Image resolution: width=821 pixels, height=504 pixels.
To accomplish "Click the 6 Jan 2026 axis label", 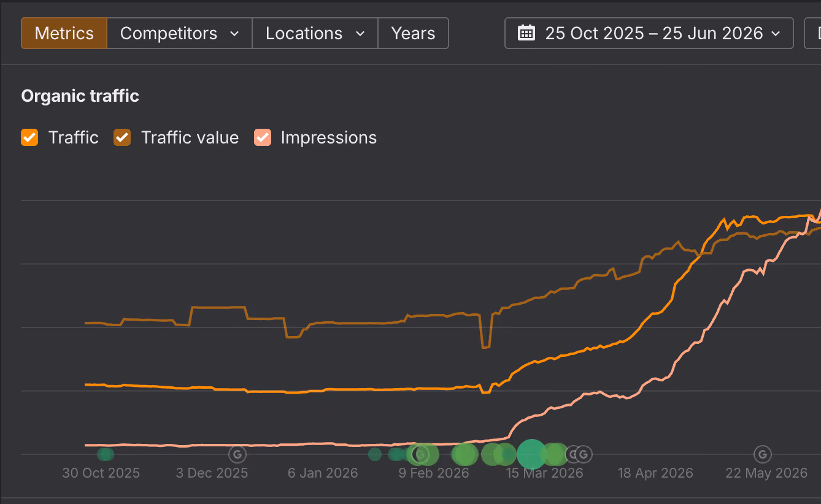I will (x=323, y=473).
